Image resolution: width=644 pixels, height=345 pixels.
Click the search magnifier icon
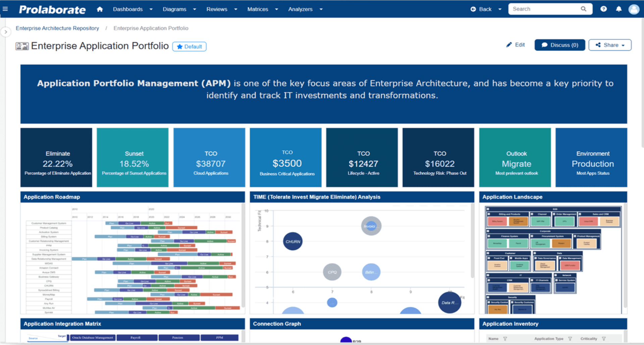pyautogui.click(x=584, y=9)
